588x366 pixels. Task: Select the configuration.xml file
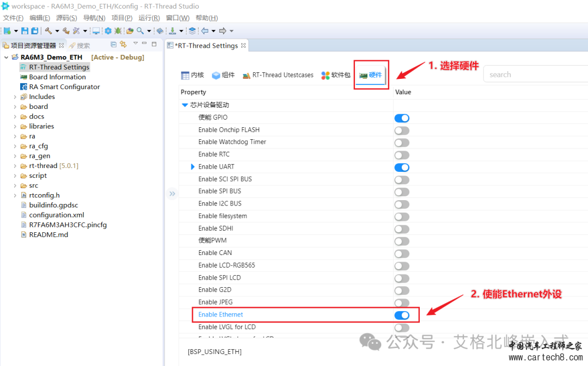click(x=52, y=215)
